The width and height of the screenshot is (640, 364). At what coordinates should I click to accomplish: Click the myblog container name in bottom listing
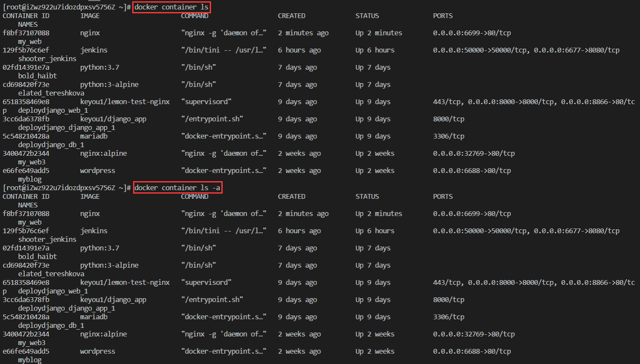pos(30,360)
